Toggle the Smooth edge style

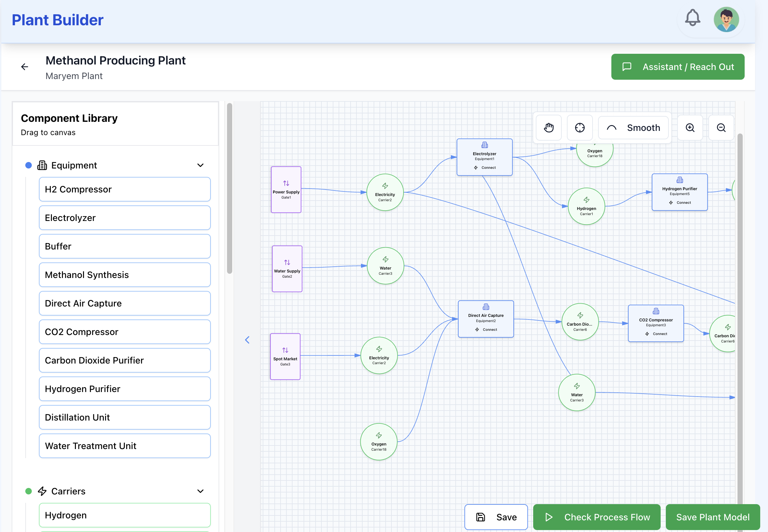pyautogui.click(x=633, y=128)
